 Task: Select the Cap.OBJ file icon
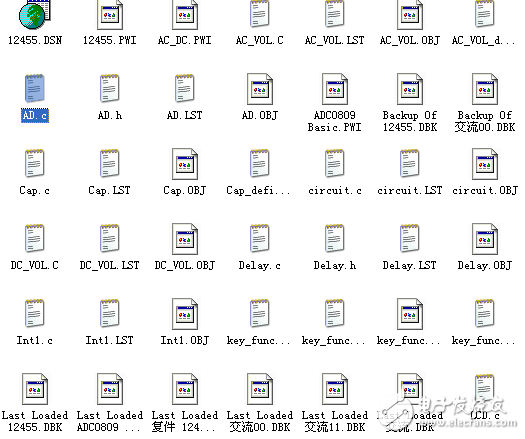click(185, 164)
